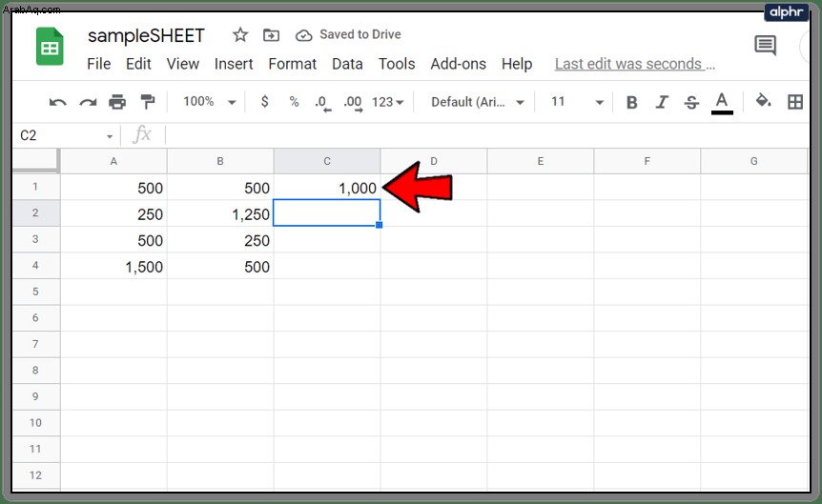Open the Format menu
Image resolution: width=822 pixels, height=504 pixels.
tap(293, 64)
